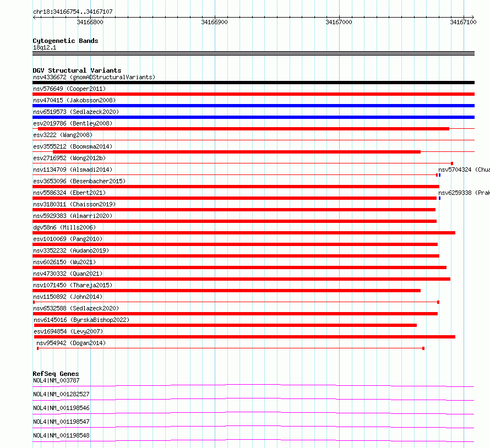This screenshot has height=448, width=490.
Task: Click the red esv3653096 variant bar
Action: click(236, 187)
